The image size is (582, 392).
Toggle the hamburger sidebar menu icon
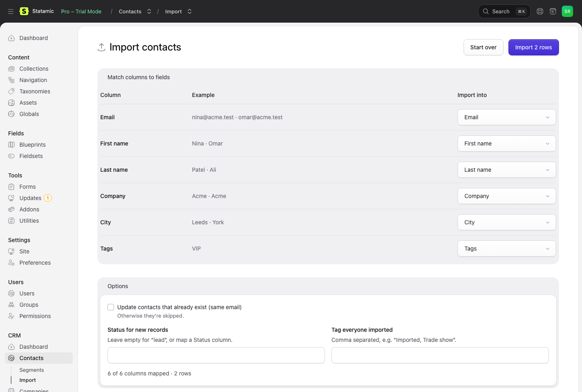(x=11, y=11)
